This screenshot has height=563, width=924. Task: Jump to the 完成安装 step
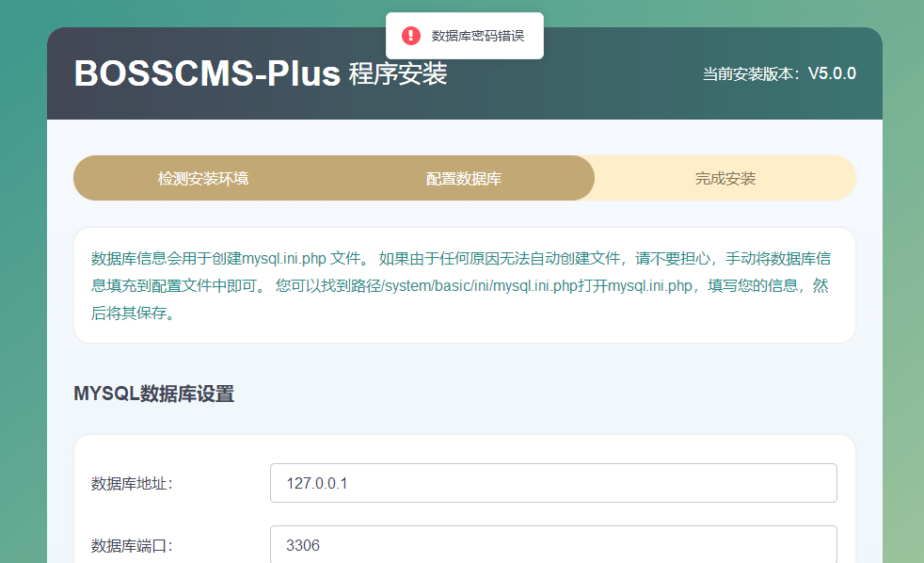click(x=725, y=178)
